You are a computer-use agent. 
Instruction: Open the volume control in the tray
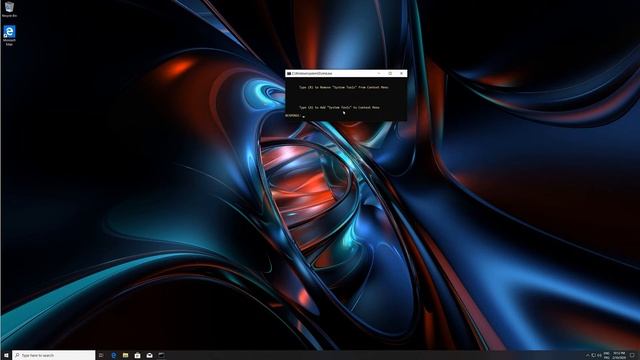[x=599, y=356]
